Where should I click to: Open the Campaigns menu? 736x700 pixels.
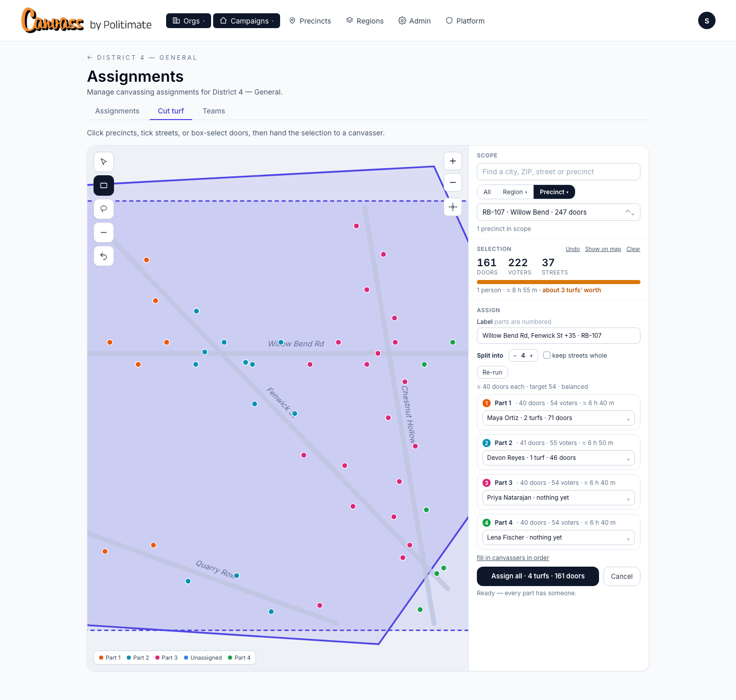coord(246,21)
